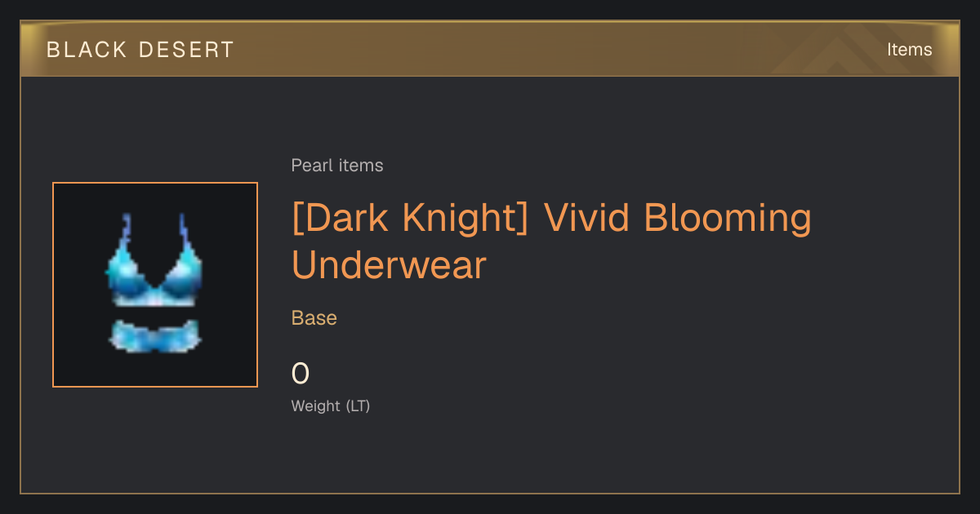Click the orange-bordered item thumbnail frame
Screen dimensions: 980x514
click(155, 285)
